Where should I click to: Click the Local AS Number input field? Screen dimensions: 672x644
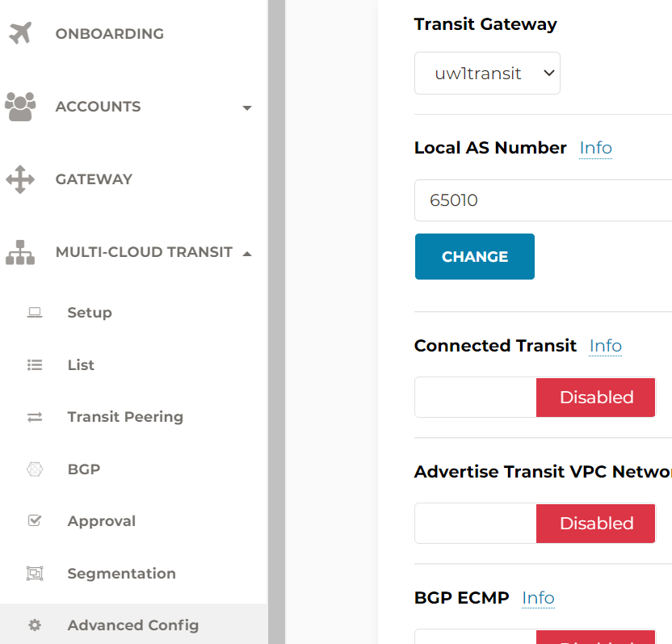pyautogui.click(x=543, y=200)
